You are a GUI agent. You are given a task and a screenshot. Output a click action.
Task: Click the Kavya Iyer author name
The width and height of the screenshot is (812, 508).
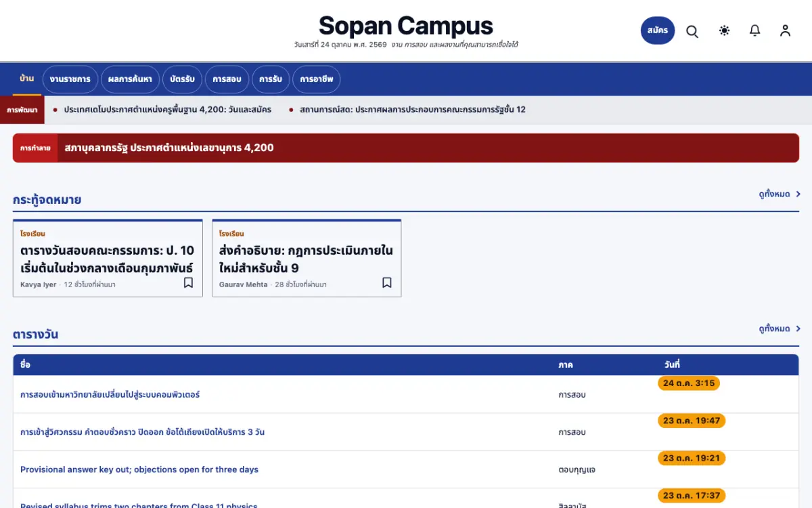tap(39, 284)
